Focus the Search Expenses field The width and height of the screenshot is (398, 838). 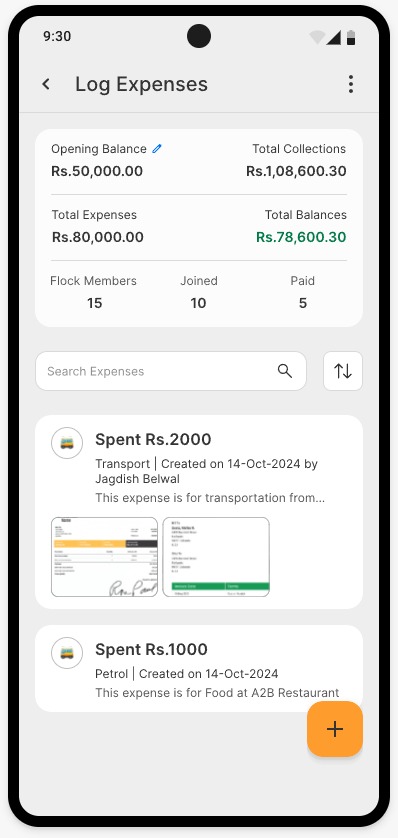[x=171, y=371]
